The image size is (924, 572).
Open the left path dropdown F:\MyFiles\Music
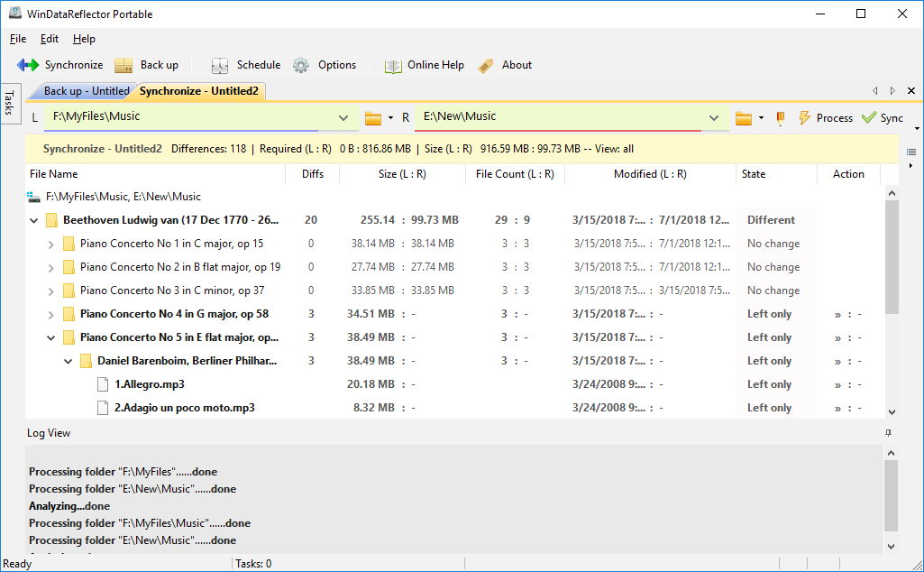pyautogui.click(x=343, y=118)
